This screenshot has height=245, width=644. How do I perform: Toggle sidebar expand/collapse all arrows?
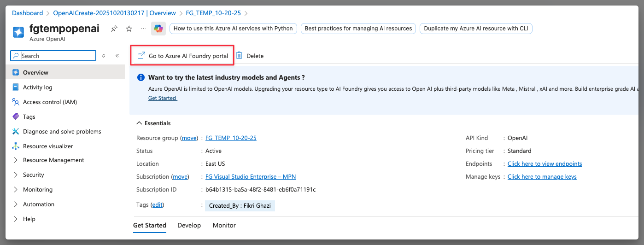pyautogui.click(x=104, y=56)
